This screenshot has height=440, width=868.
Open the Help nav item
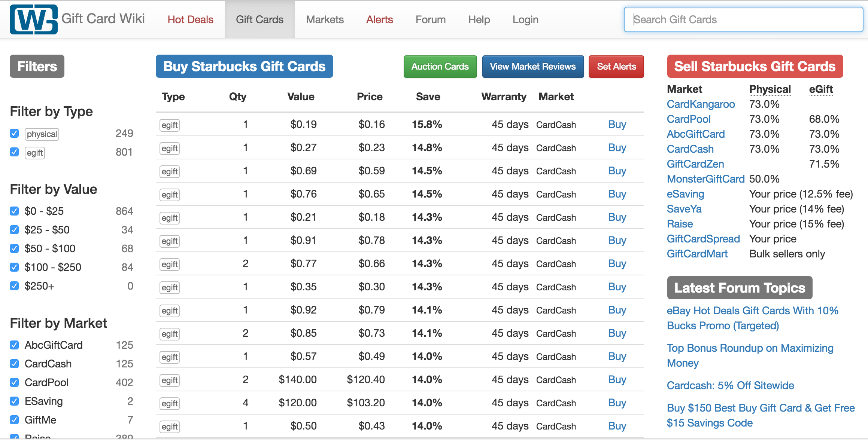click(x=479, y=19)
